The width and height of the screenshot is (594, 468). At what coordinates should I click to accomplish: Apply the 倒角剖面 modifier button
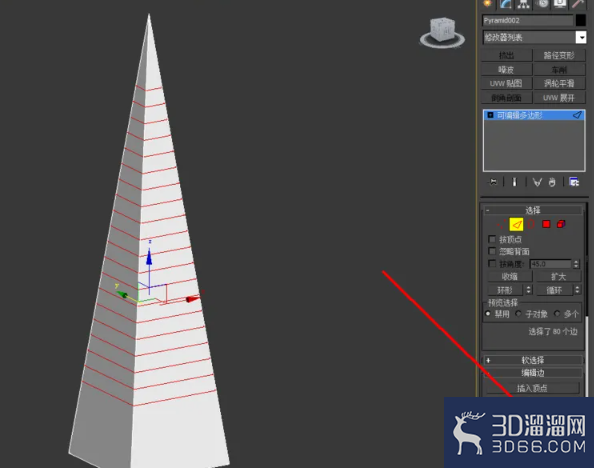point(506,98)
